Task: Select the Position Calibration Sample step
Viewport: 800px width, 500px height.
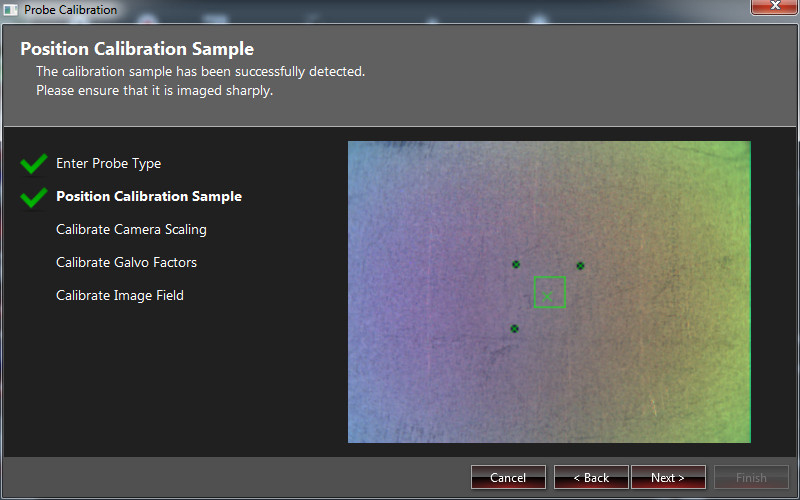Action: pos(149,196)
